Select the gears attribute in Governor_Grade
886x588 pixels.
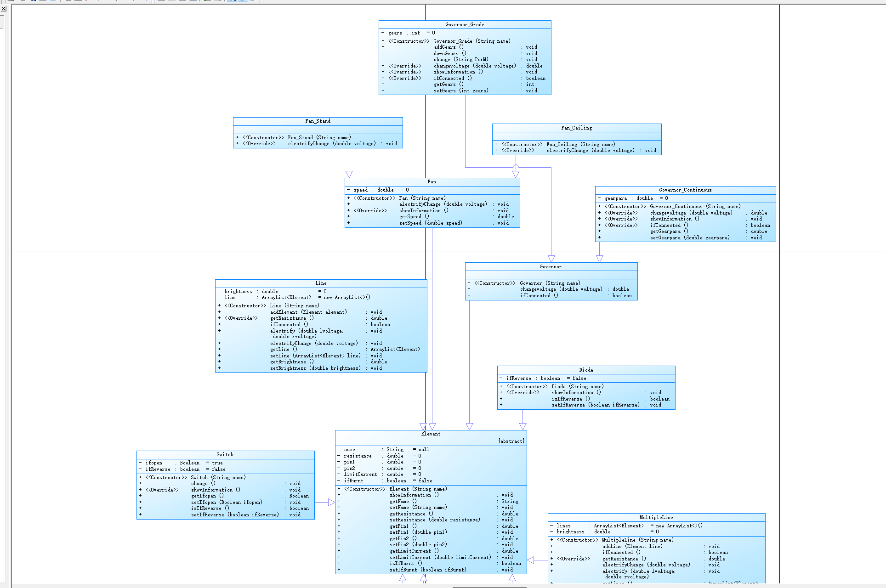(x=395, y=33)
